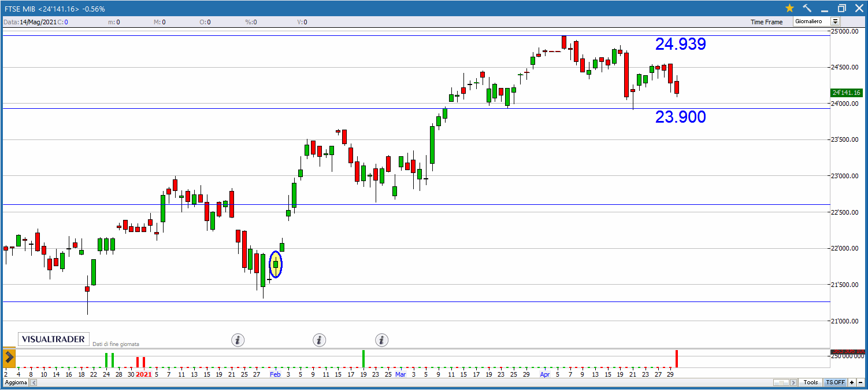This screenshot has height=390, width=868.
Task: Toggle the TS OFF button
Action: 835,382
